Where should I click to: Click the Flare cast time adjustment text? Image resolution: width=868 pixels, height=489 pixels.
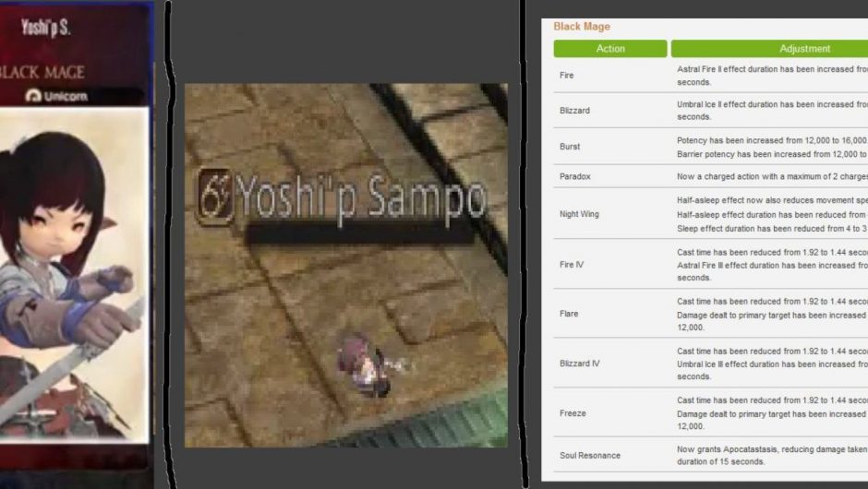click(772, 302)
